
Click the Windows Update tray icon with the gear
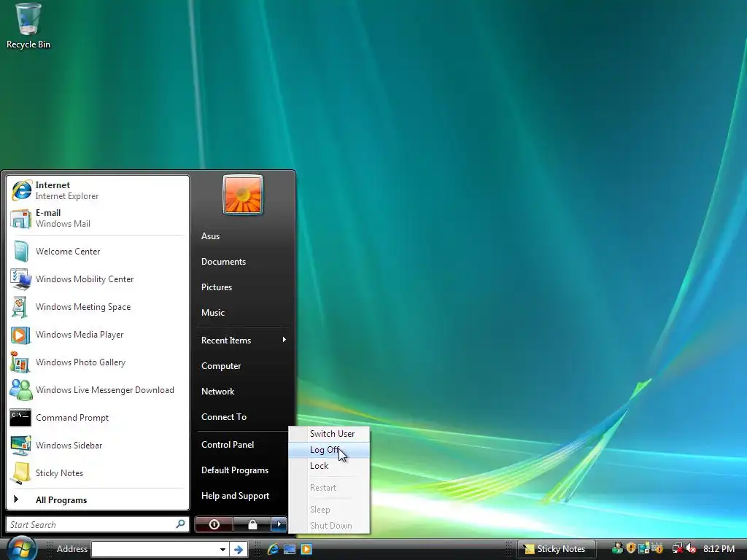[657, 548]
